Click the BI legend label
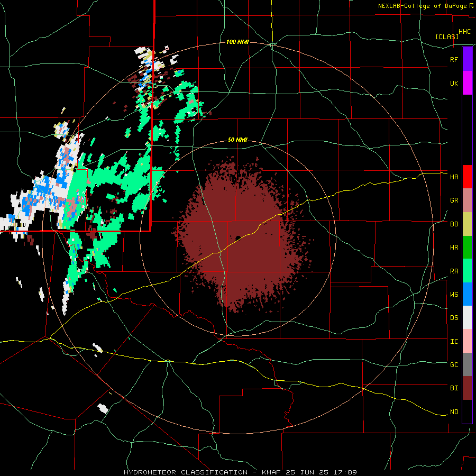The image size is (476, 476). pos(454,388)
